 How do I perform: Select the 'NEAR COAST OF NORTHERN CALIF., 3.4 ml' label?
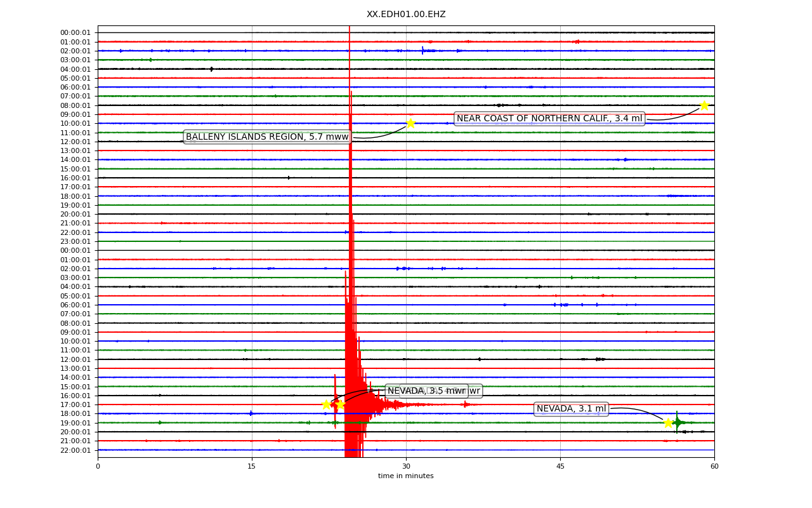point(549,119)
